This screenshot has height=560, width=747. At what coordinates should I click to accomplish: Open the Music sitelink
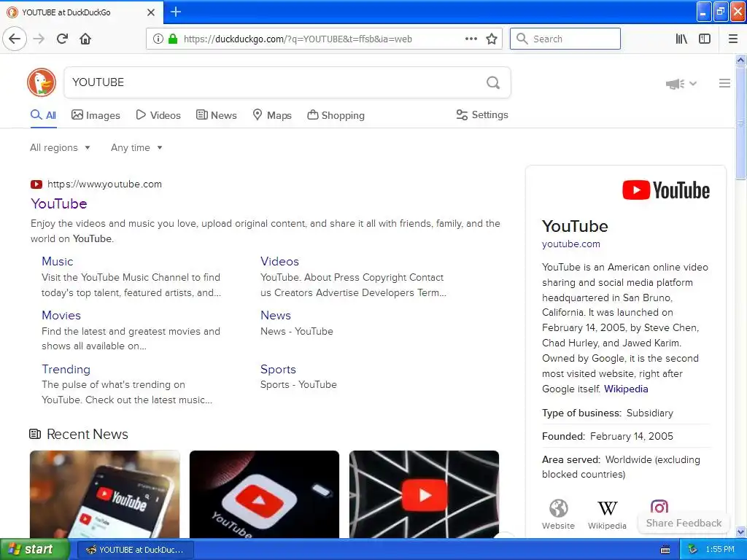pos(57,262)
